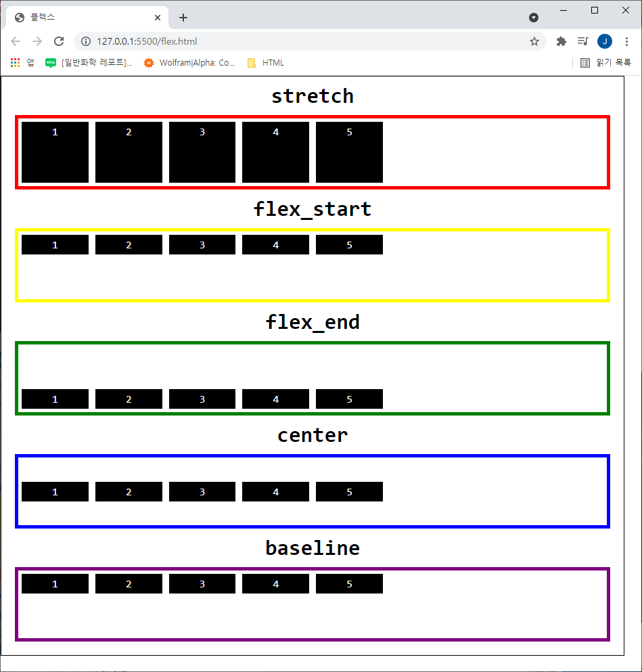Click box 2 in the center container

pyautogui.click(x=129, y=491)
